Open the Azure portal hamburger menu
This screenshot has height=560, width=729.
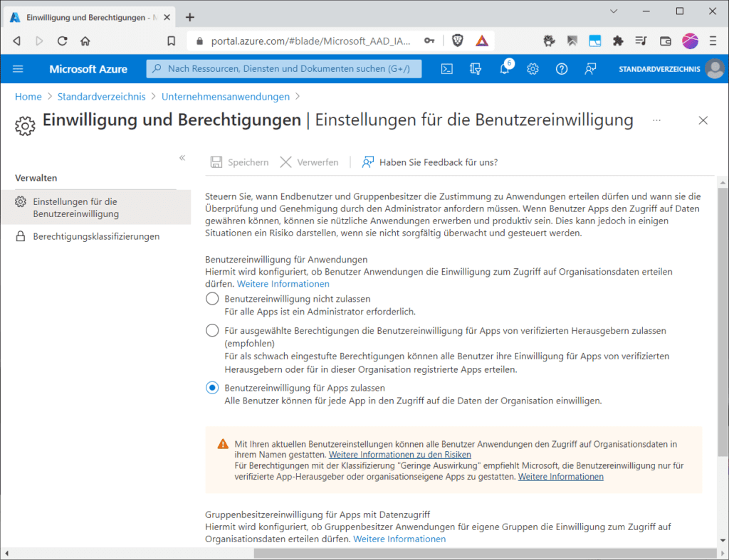click(18, 69)
